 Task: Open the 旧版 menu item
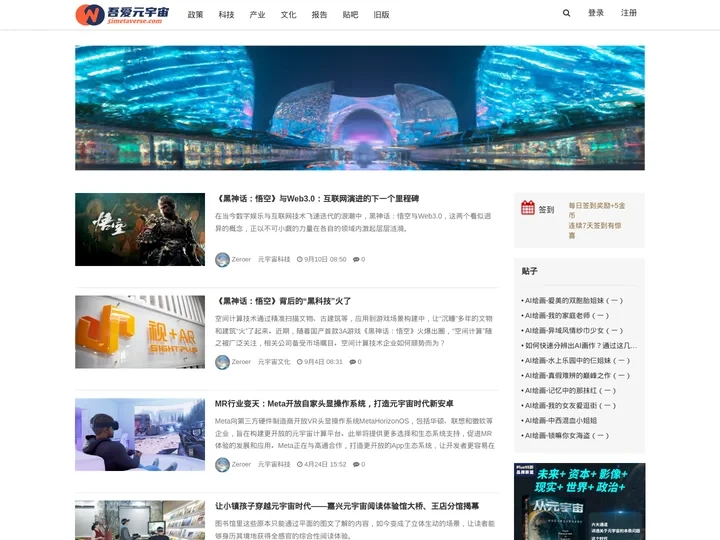coord(381,15)
